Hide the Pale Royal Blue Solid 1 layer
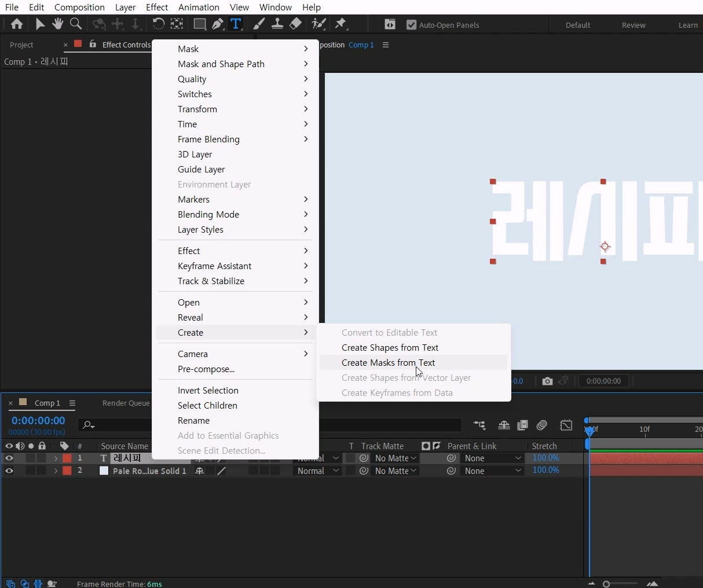Image resolution: width=703 pixels, height=588 pixels. (9, 471)
